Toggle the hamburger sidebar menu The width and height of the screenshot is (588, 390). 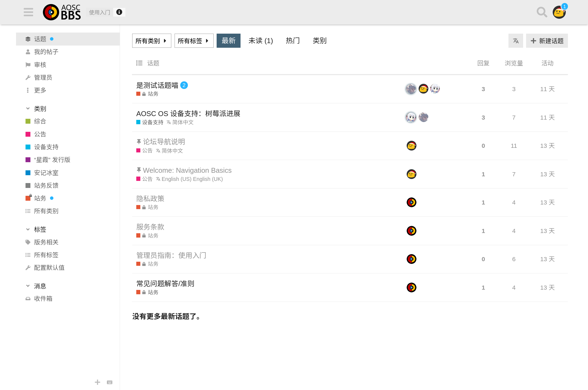(x=28, y=12)
